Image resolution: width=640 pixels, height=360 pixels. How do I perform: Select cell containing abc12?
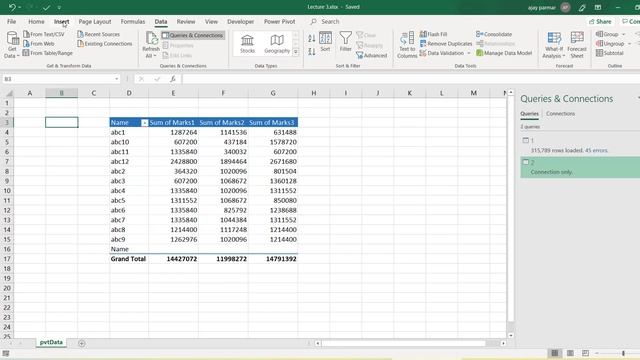point(129,162)
